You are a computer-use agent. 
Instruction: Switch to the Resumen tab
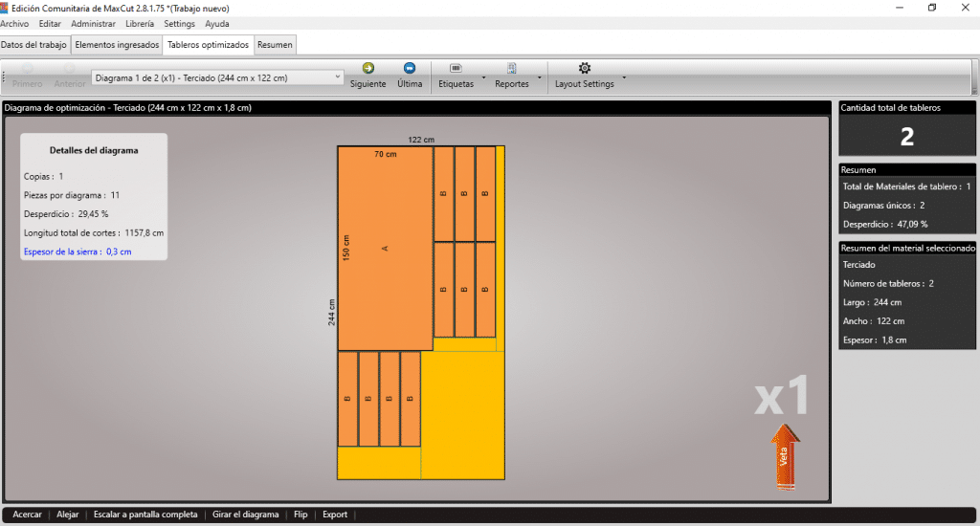(275, 45)
